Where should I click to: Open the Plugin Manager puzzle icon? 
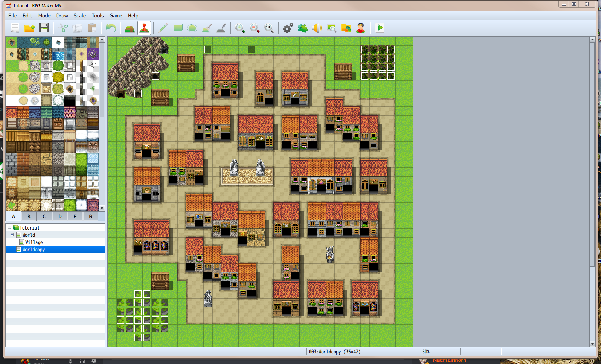302,28
